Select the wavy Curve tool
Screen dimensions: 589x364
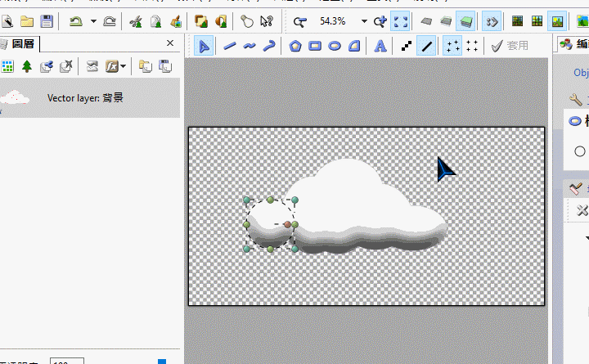(x=249, y=46)
